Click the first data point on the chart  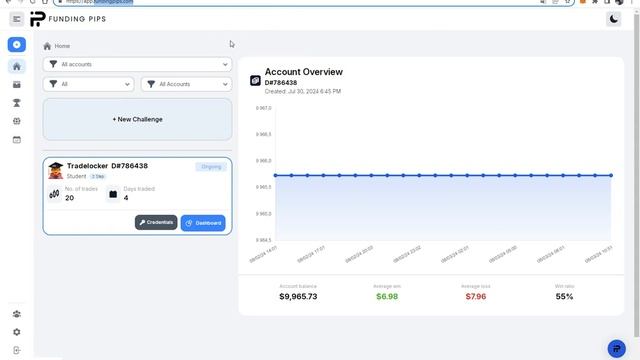coord(276,176)
